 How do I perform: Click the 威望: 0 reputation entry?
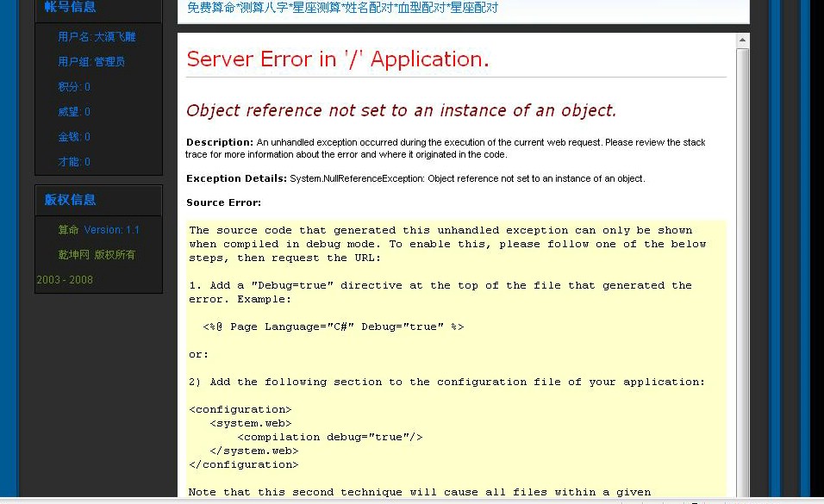coord(74,112)
